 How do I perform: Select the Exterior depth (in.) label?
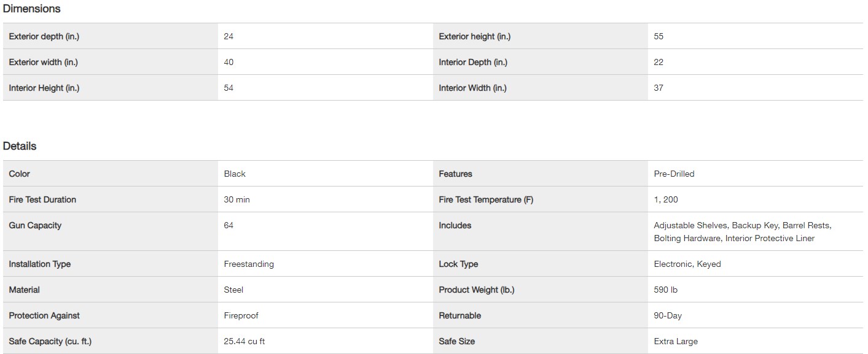(44, 36)
